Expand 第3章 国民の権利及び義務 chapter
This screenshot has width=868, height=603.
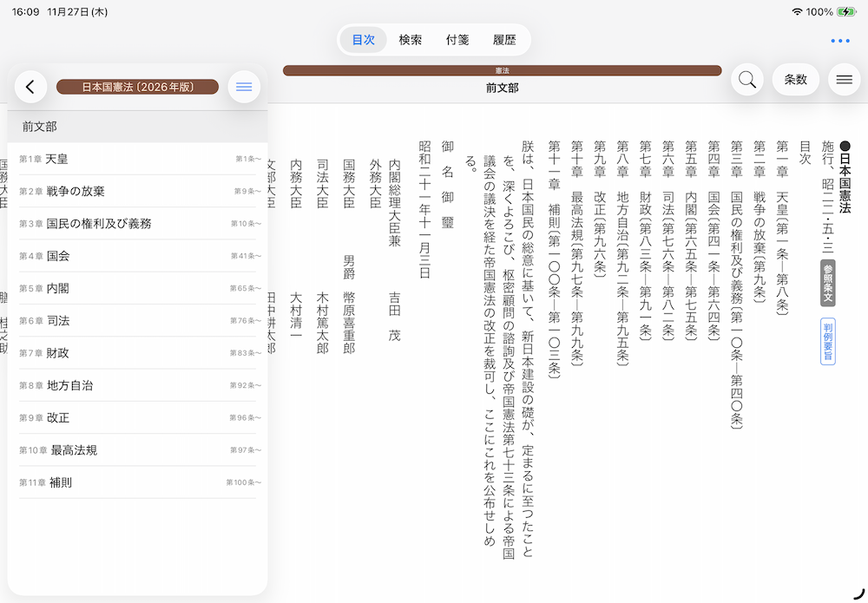[139, 224]
